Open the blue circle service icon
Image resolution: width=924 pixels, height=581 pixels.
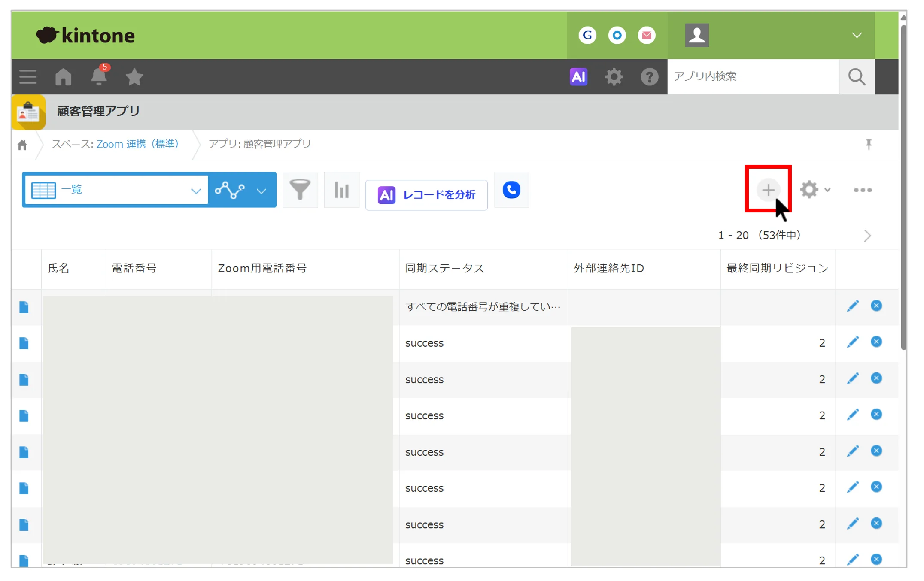617,35
